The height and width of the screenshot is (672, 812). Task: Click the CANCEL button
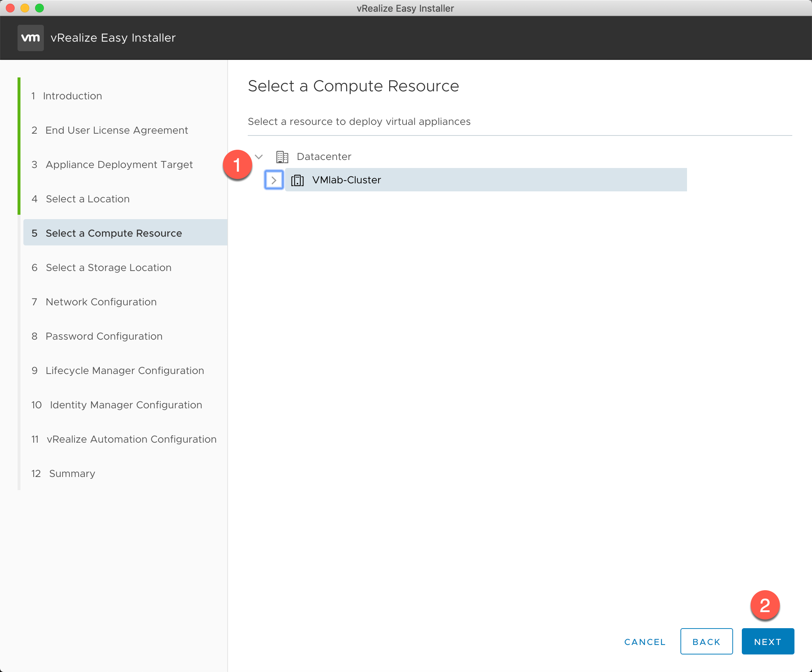[x=645, y=642]
